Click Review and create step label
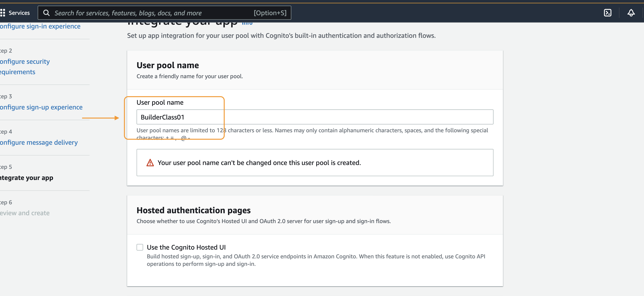The width and height of the screenshot is (644, 296). tap(25, 213)
